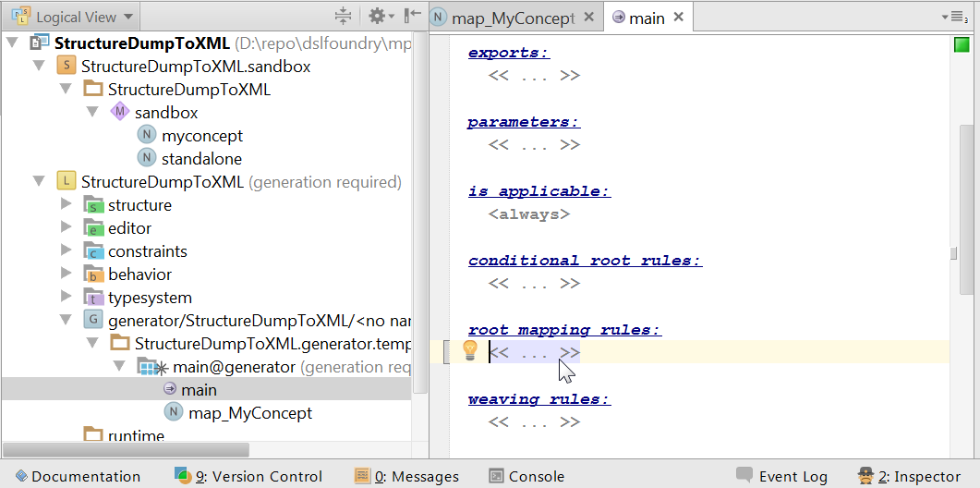
Task: Open the project panel settings gear menu
Action: point(381,17)
